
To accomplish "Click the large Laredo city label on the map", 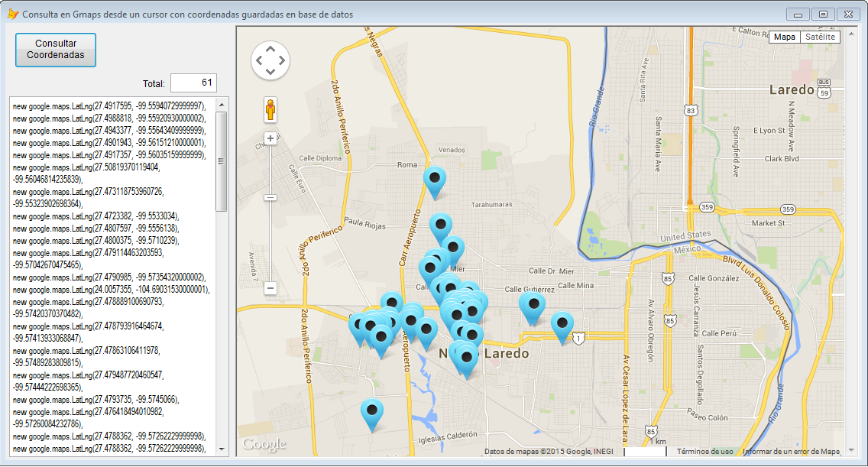I will click(x=792, y=89).
